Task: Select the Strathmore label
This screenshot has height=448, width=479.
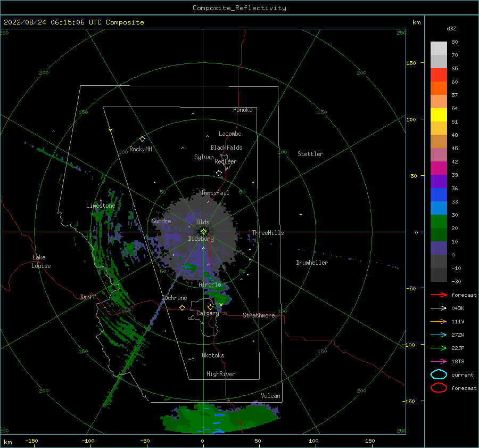Action: click(259, 315)
